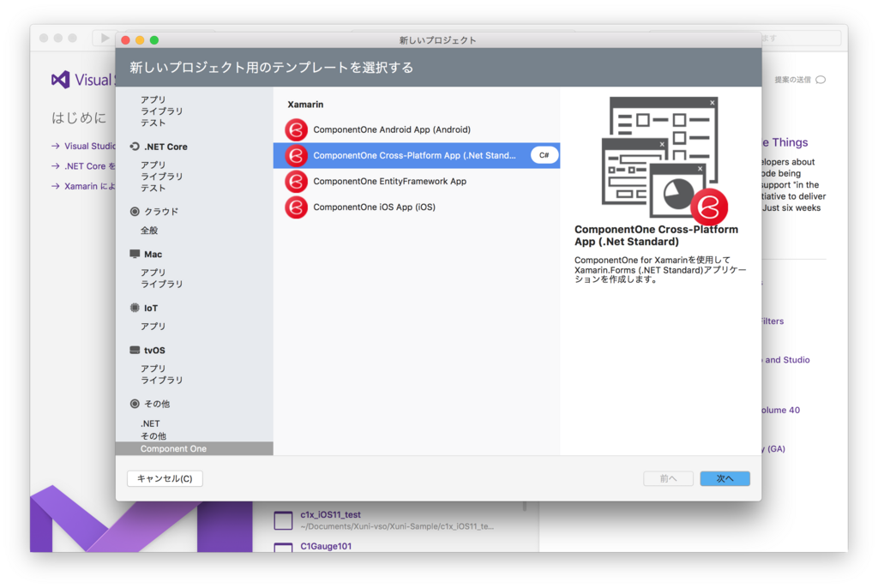Screen dimensions: 878x588
Task: Select アプリ under tvOS
Action: pyautogui.click(x=153, y=369)
